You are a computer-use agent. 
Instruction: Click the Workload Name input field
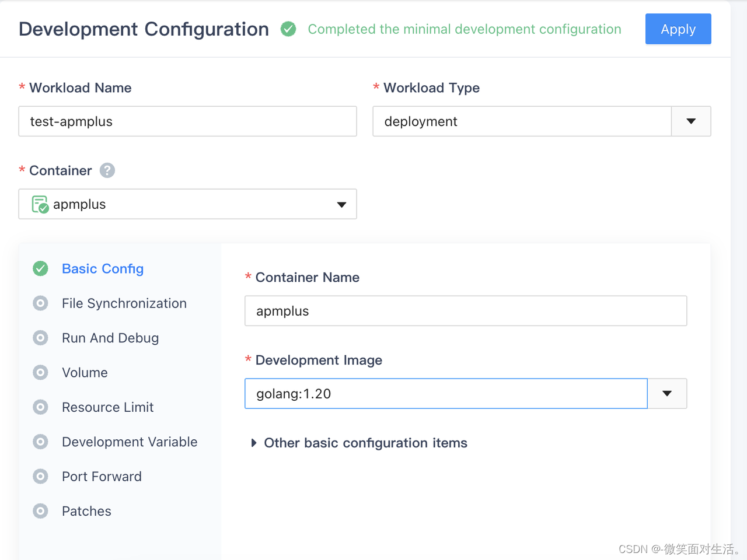[x=187, y=121]
